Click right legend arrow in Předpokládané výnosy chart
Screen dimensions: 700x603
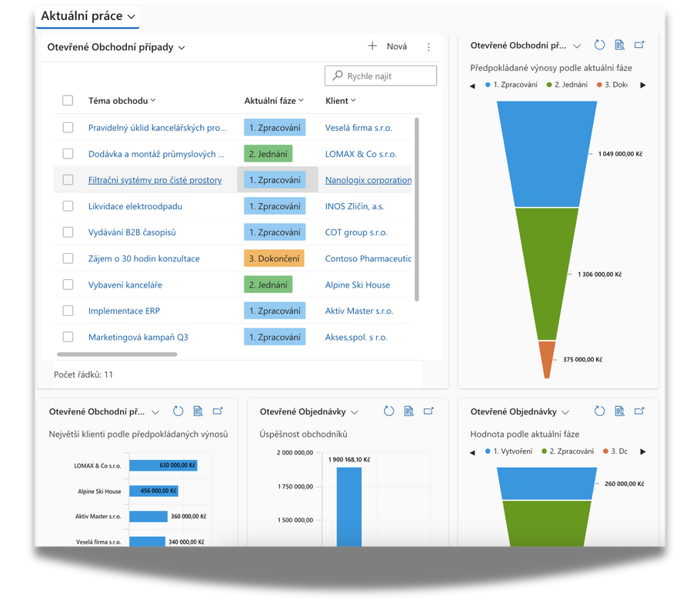(x=643, y=85)
